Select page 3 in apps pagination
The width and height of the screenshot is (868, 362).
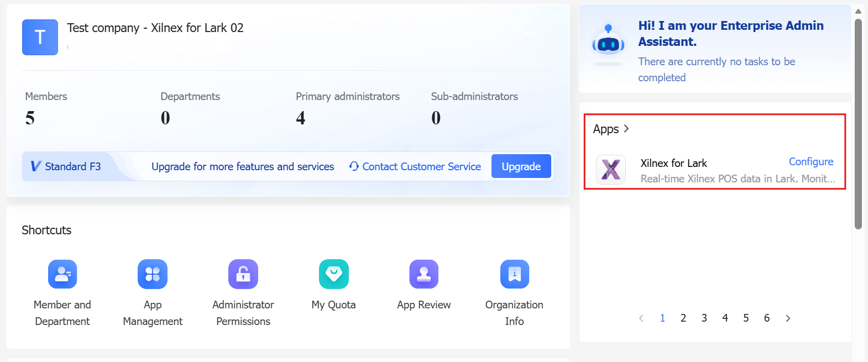[704, 318]
